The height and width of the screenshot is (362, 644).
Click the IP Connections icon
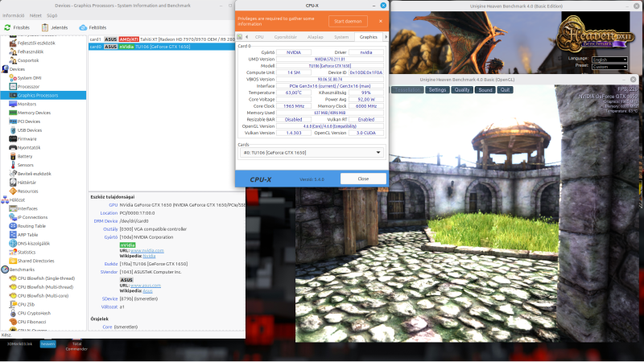(13, 217)
